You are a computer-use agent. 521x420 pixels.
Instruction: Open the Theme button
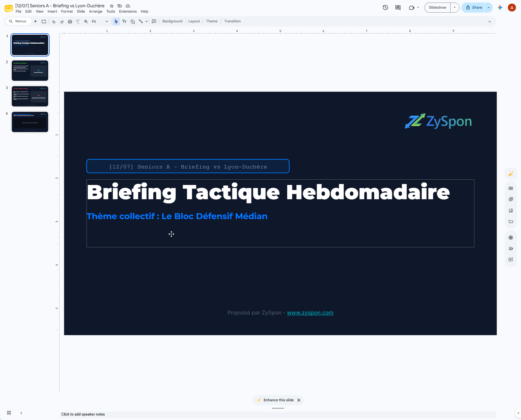[212, 21]
